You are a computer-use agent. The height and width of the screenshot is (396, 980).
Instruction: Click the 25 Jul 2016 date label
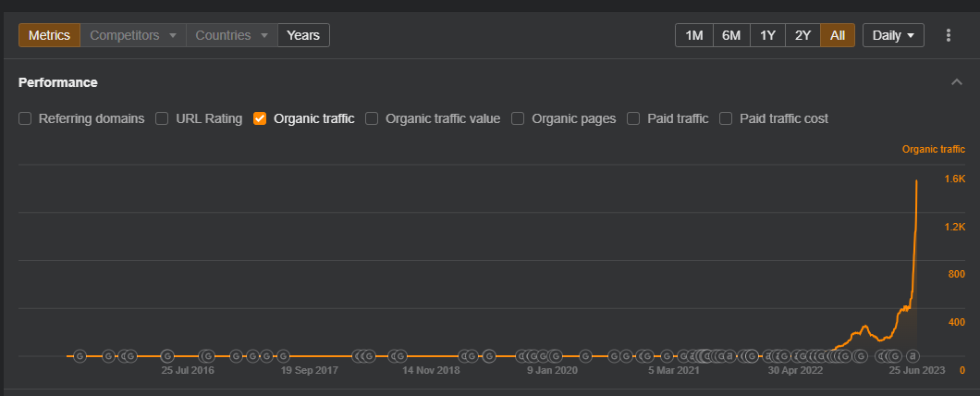tap(188, 370)
